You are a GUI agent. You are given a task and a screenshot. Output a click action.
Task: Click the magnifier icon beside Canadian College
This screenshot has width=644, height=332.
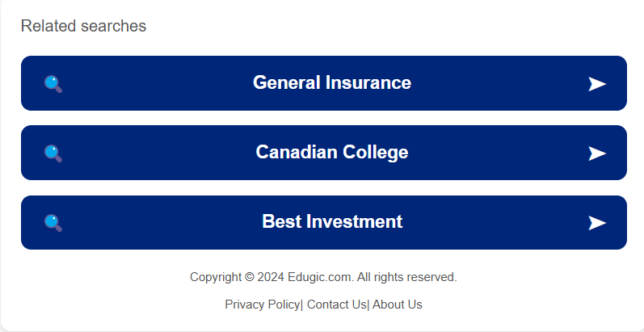[x=53, y=153]
